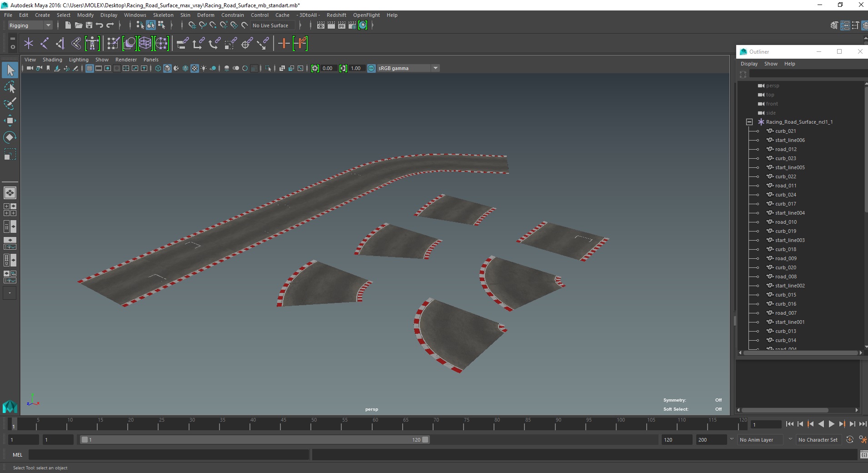This screenshot has height=473, width=868.
Task: Click the Set Key plus shelf icon
Action: [284, 44]
